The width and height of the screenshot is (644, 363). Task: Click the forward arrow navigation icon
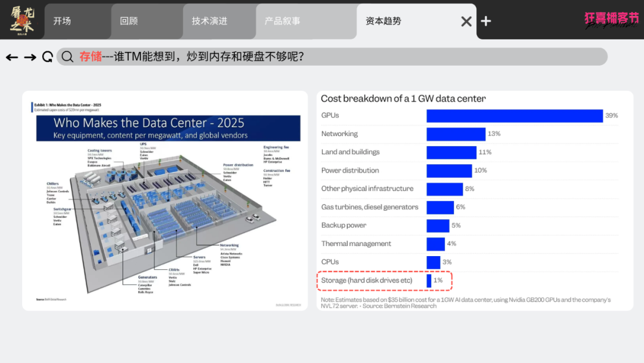(30, 57)
